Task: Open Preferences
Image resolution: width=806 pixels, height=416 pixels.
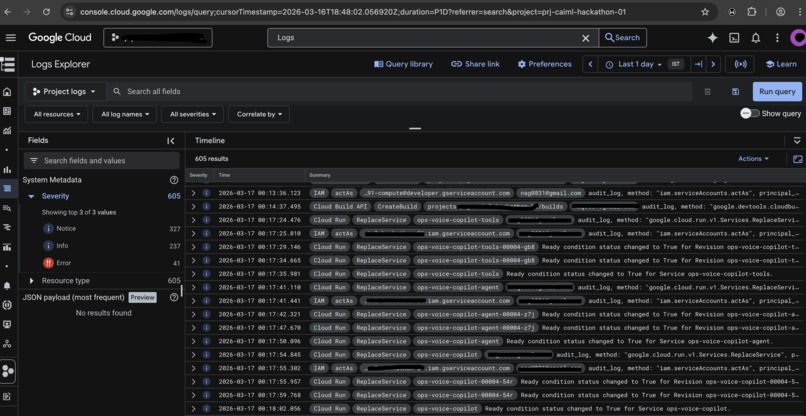Action: pyautogui.click(x=545, y=64)
